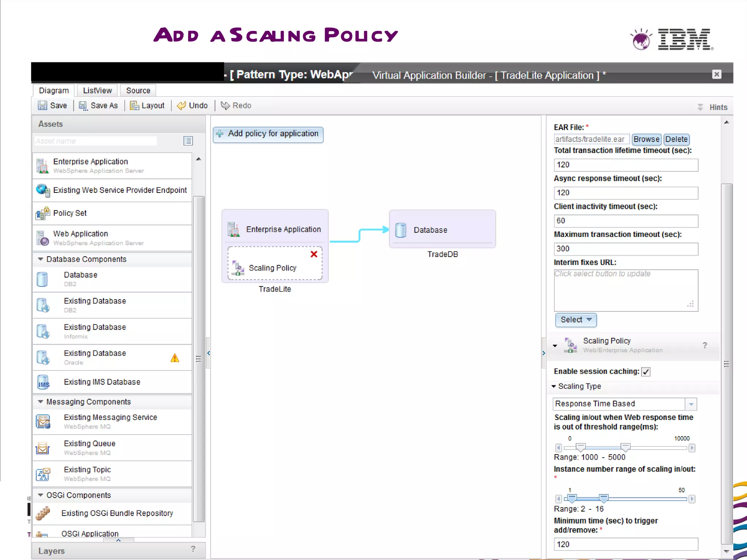Open the Select dropdown button
The height and width of the screenshot is (560, 747).
(x=576, y=320)
